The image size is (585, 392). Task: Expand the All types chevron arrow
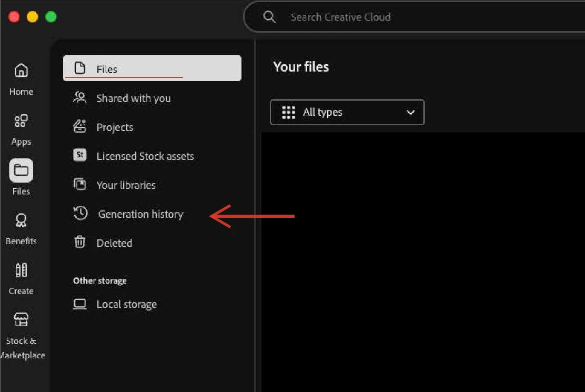(410, 112)
